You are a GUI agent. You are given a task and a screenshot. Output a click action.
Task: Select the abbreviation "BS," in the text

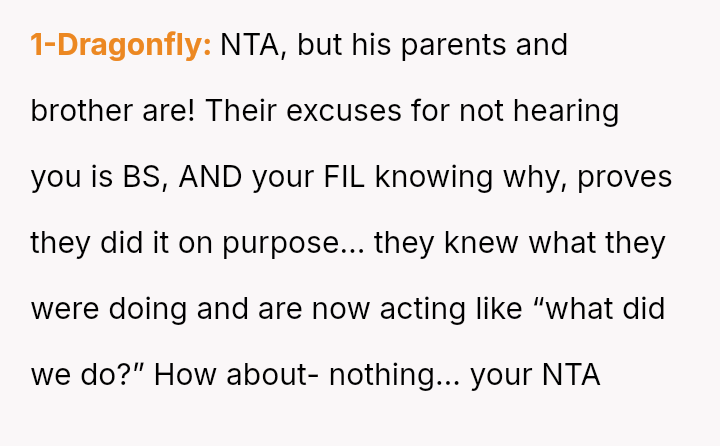click(x=145, y=178)
